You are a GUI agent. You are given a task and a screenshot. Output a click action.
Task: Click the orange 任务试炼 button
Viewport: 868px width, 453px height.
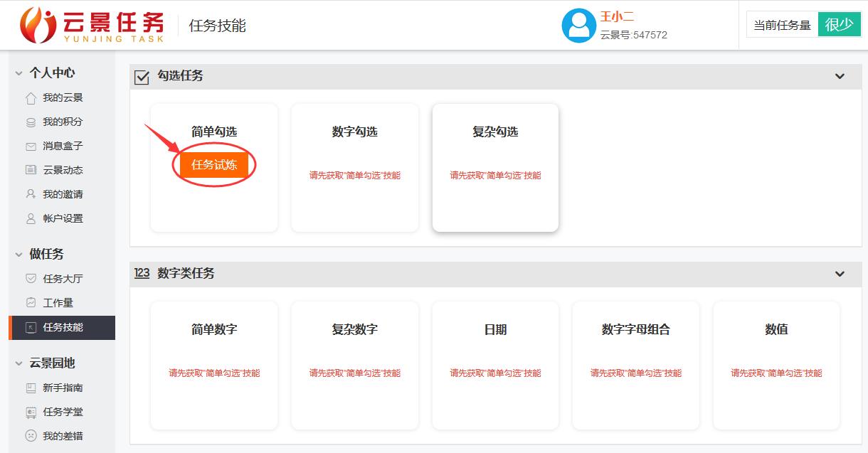(x=213, y=164)
